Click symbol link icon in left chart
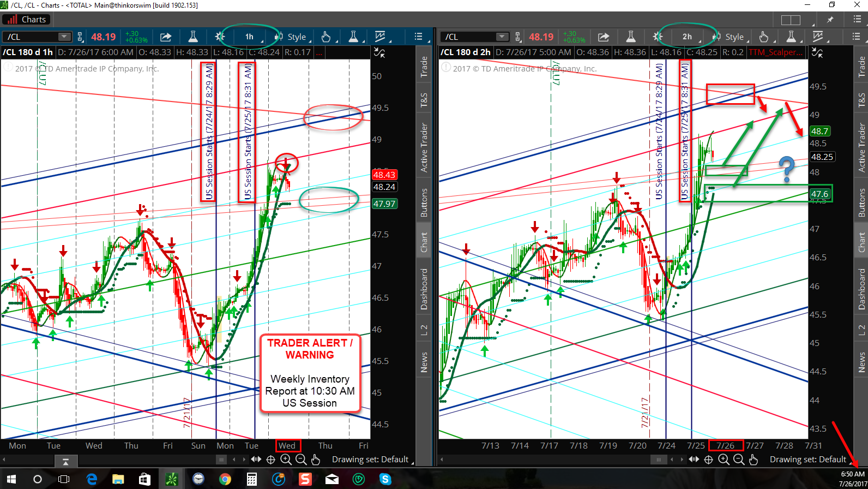 point(80,37)
